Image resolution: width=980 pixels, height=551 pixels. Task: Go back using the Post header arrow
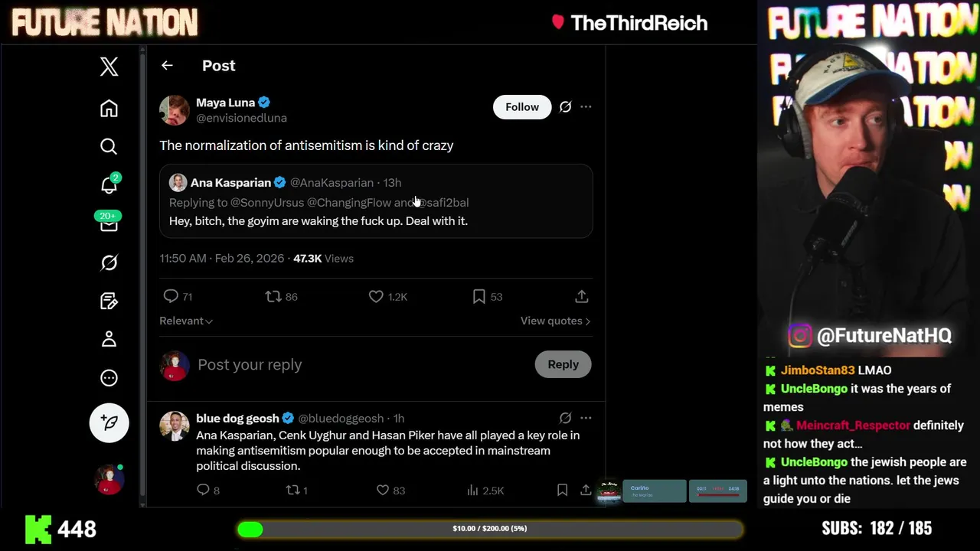167,66
